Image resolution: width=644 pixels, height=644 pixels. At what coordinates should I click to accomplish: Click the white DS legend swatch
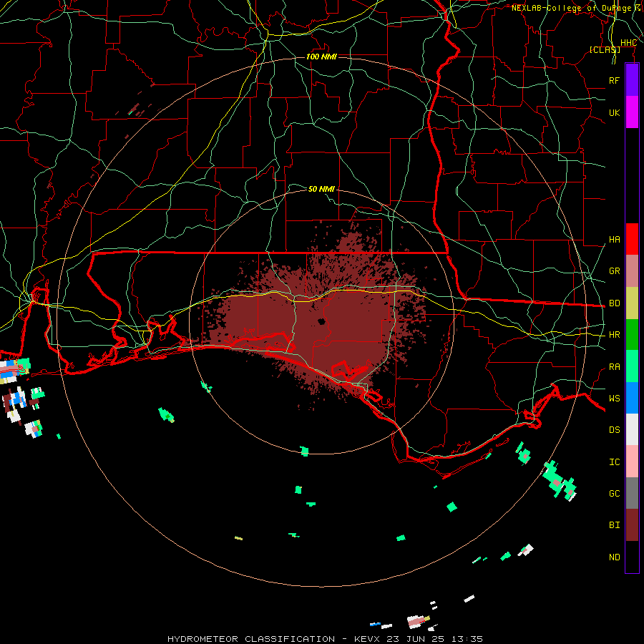632,429
